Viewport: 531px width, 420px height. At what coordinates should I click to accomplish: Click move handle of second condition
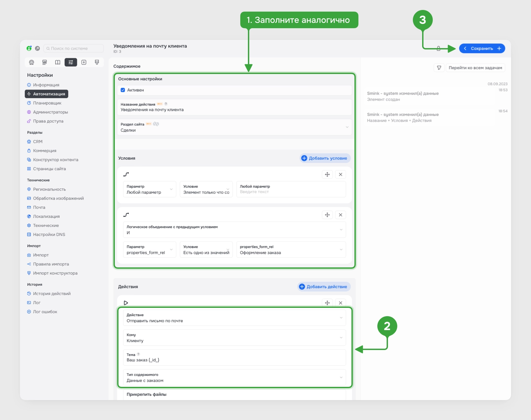click(327, 215)
